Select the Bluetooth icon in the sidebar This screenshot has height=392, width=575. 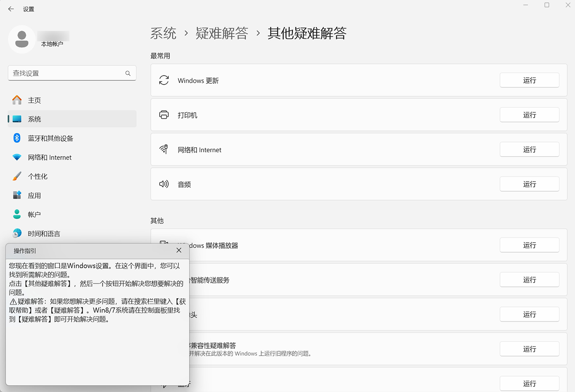[17, 138]
